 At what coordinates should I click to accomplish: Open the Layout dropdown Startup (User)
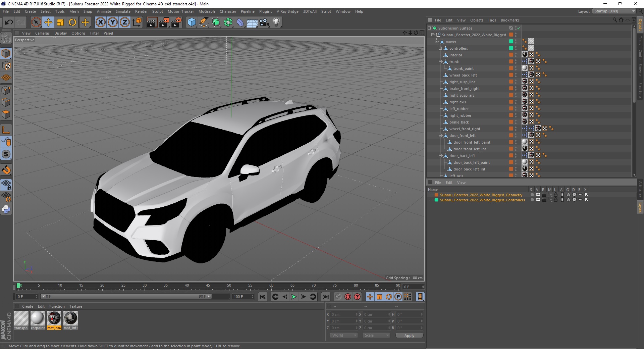pyautogui.click(x=614, y=11)
